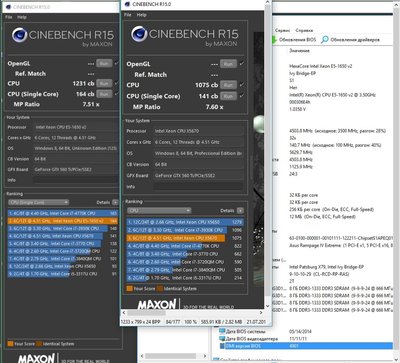Screen dimensions: 400x363
Task: Toggle the OpenGL checkbox in the front window
Action: [x=242, y=64]
